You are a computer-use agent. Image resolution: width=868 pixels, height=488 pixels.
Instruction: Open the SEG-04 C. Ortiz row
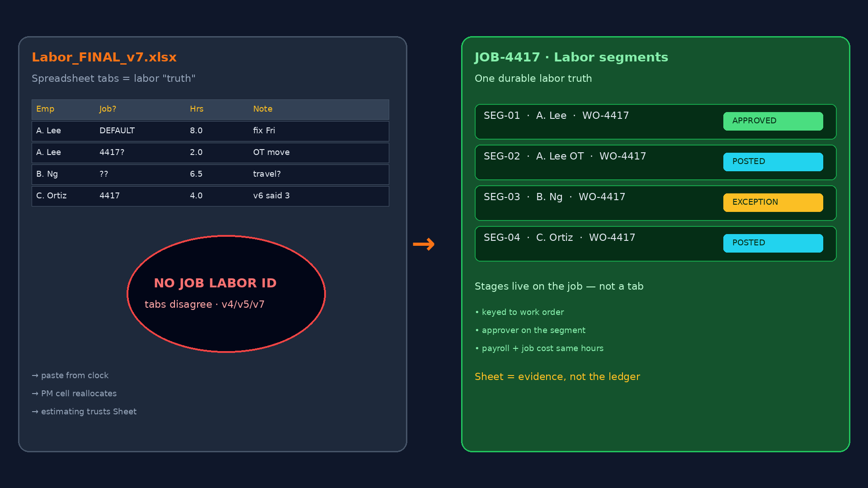pos(656,244)
